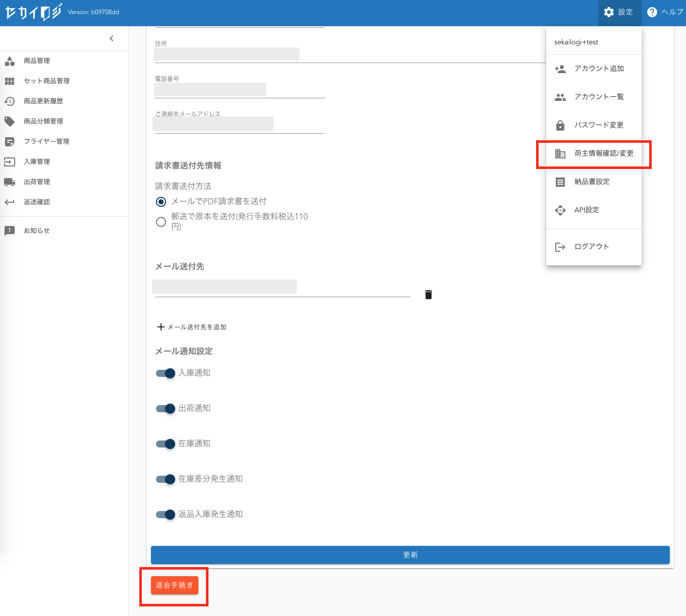Click the product update history clock icon
686x616 pixels.
[10, 101]
